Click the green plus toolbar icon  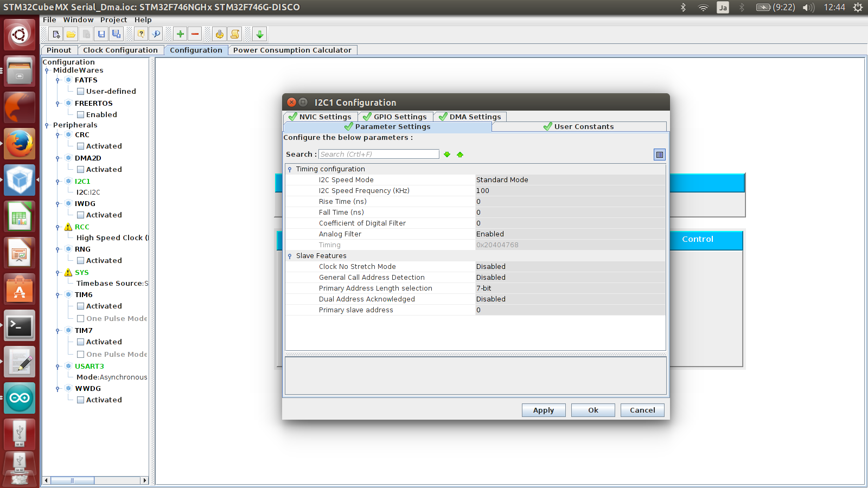click(x=180, y=34)
